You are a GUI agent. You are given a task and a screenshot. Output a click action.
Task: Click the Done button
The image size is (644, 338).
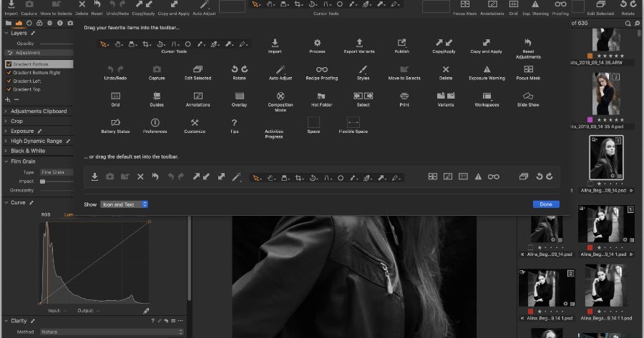pos(546,204)
